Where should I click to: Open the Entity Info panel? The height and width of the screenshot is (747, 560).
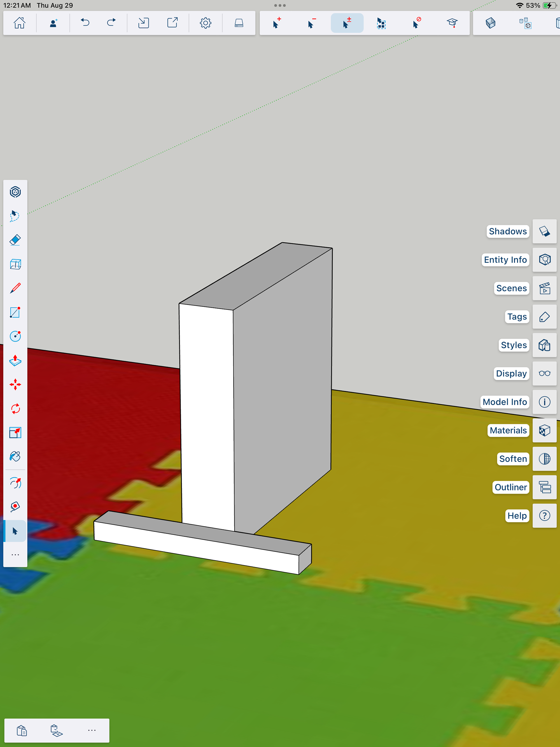tap(544, 260)
